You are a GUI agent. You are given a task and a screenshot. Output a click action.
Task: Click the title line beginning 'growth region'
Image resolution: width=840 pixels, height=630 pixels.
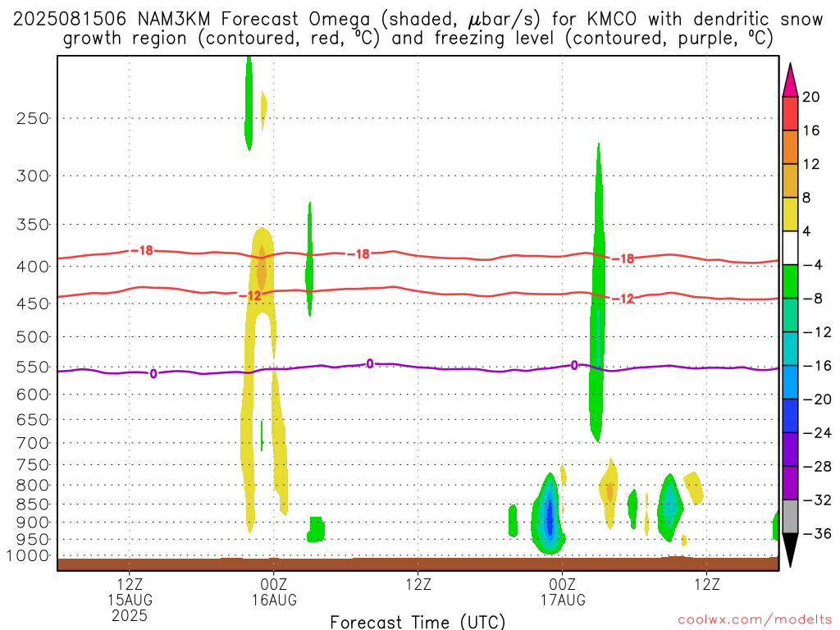click(x=418, y=39)
